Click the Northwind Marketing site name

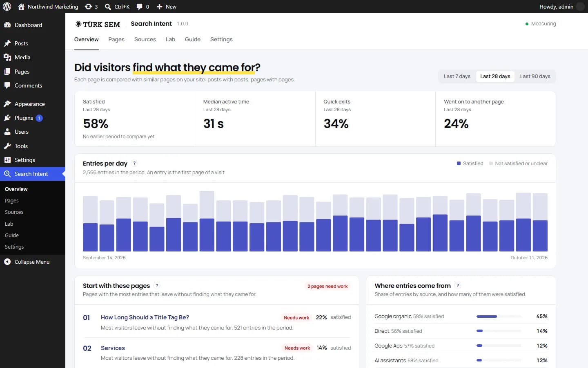pos(53,7)
